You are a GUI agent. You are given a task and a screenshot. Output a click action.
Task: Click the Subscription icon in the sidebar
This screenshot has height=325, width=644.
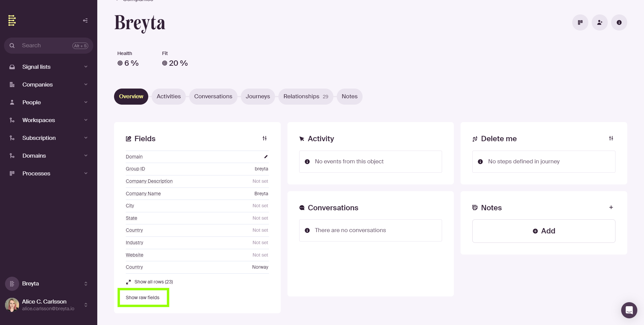pyautogui.click(x=12, y=138)
